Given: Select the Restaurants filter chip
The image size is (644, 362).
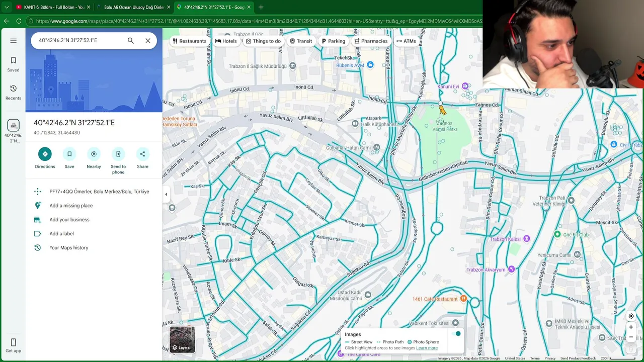Looking at the screenshot, I should pyautogui.click(x=190, y=41).
